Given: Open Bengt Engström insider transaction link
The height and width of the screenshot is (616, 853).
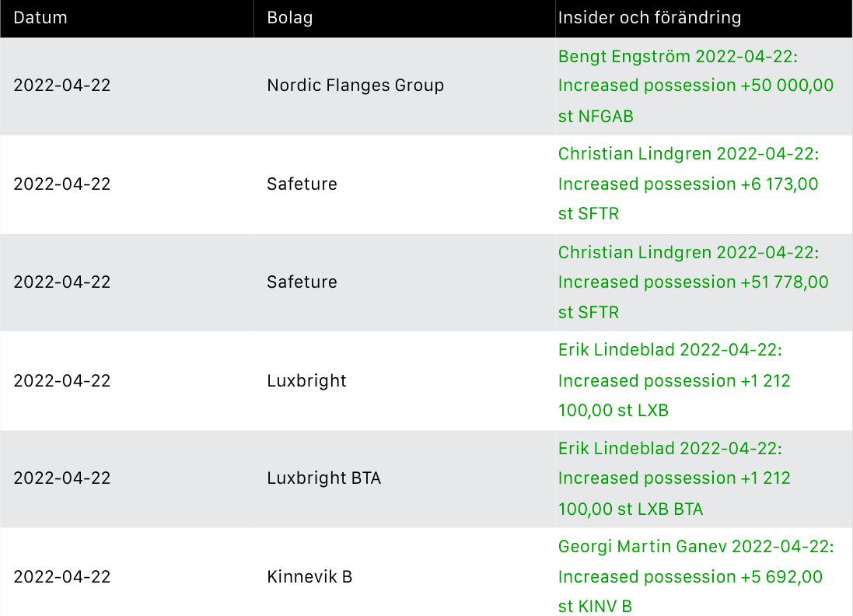Looking at the screenshot, I should click(x=695, y=86).
